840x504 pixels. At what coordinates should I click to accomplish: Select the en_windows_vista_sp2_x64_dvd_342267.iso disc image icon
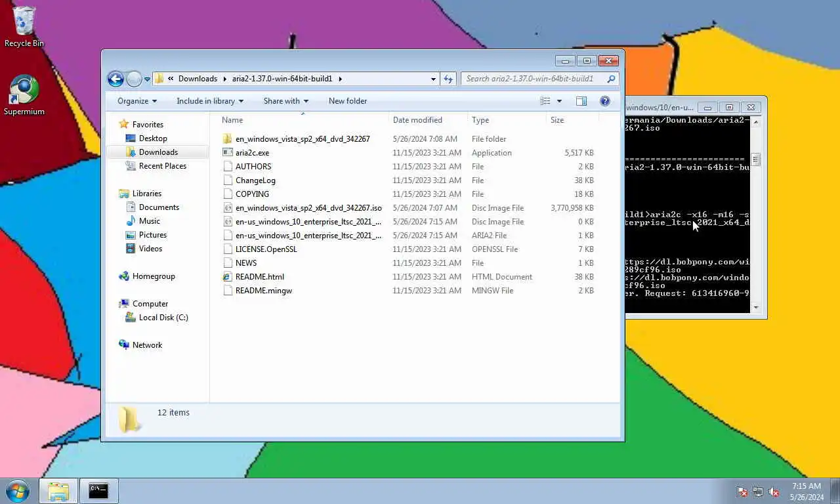point(228,208)
